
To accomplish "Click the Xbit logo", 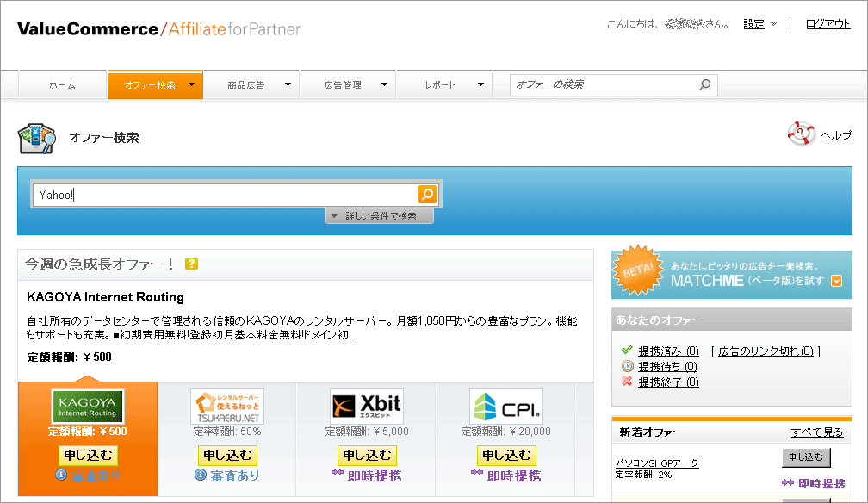I will point(367,406).
